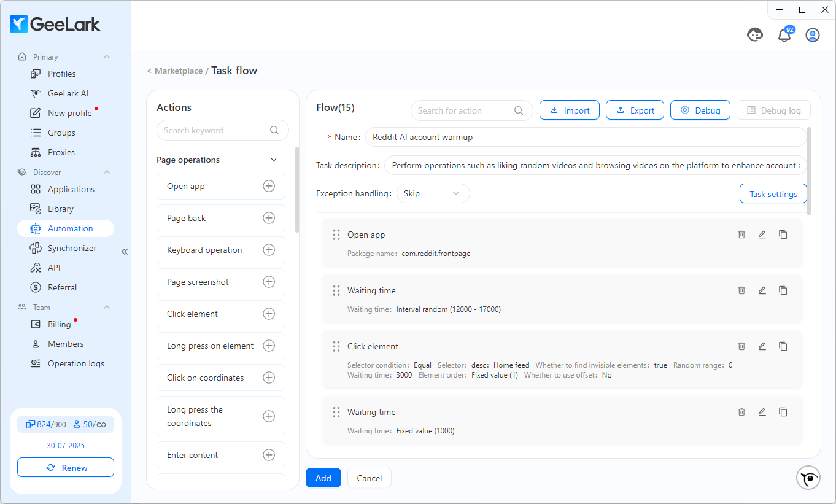Click the Import button
The width and height of the screenshot is (836, 504).
coord(570,110)
